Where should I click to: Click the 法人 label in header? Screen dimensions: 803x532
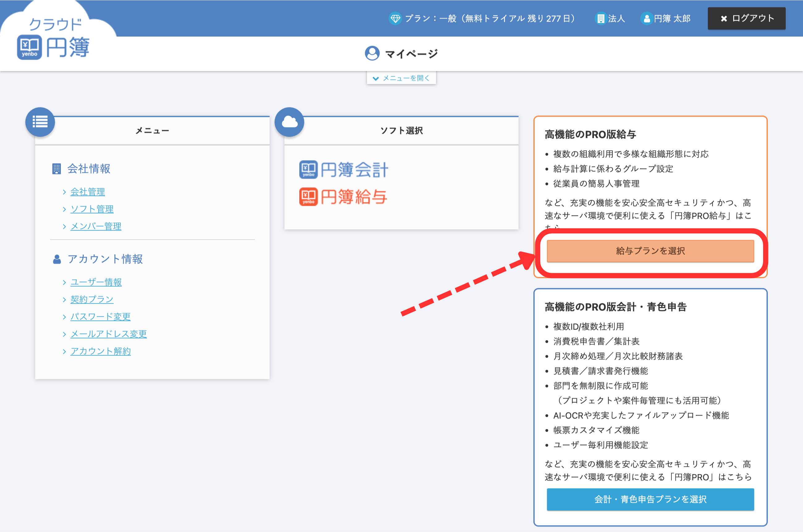[616, 18]
